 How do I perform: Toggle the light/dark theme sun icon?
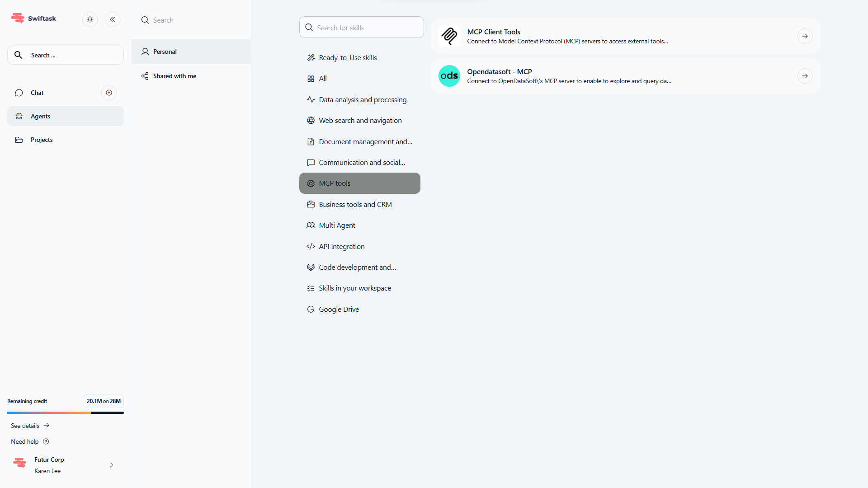[x=90, y=19]
